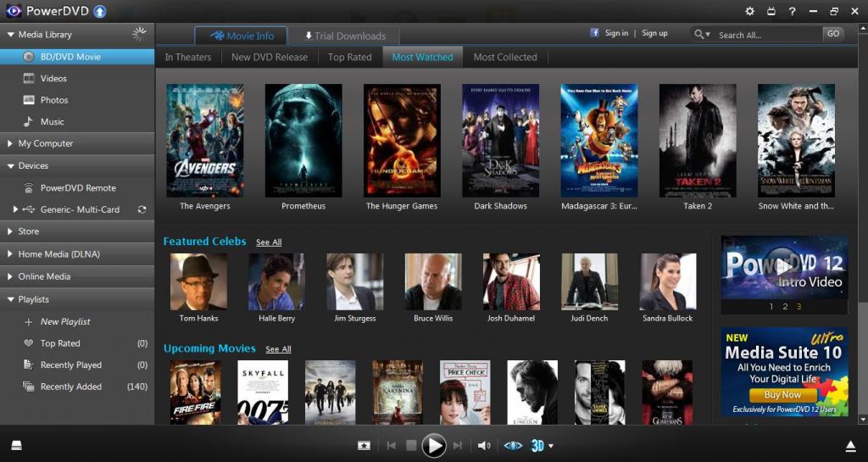Open The Hunger Games poster
868x462 pixels.
point(402,141)
